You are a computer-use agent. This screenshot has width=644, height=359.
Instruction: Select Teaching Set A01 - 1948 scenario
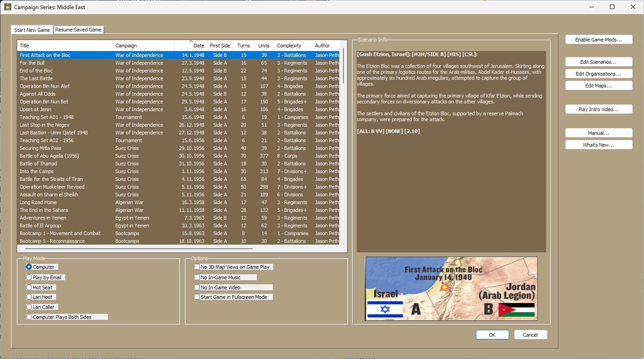point(178,117)
